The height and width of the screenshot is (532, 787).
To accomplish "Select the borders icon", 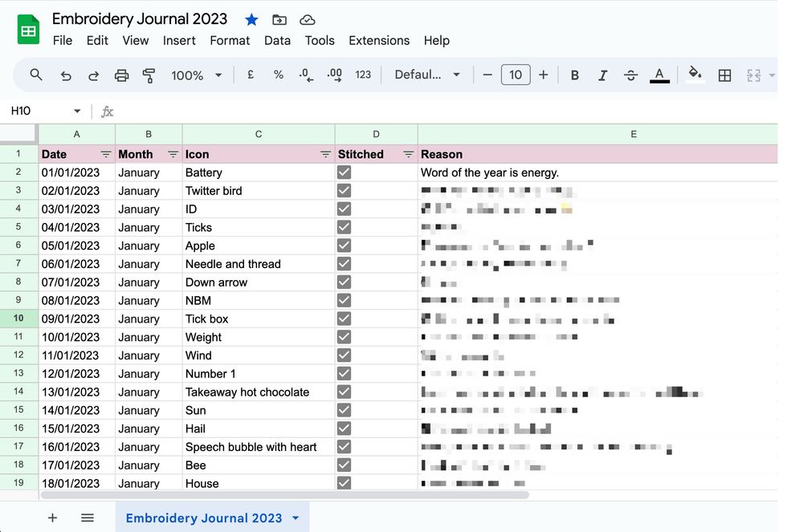I will click(x=725, y=75).
